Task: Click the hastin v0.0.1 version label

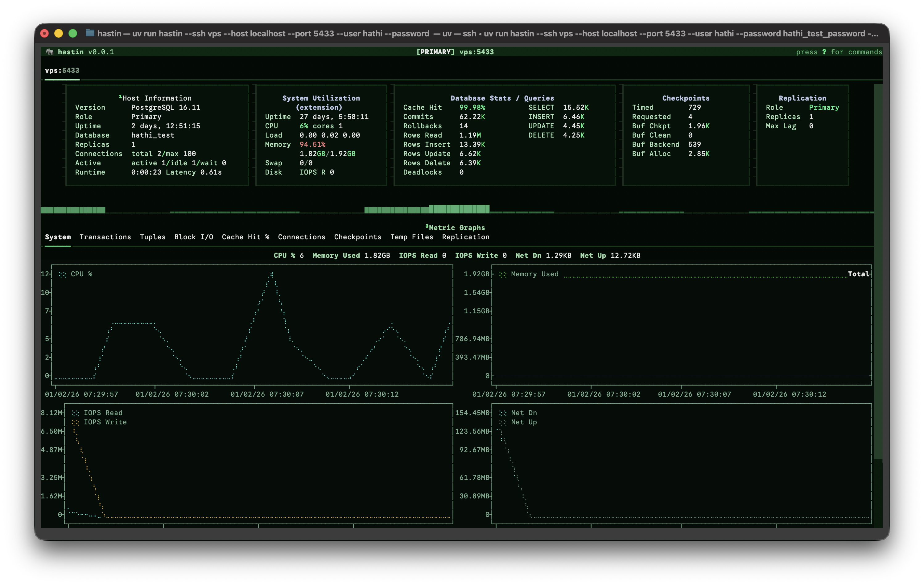Action: tap(86, 52)
